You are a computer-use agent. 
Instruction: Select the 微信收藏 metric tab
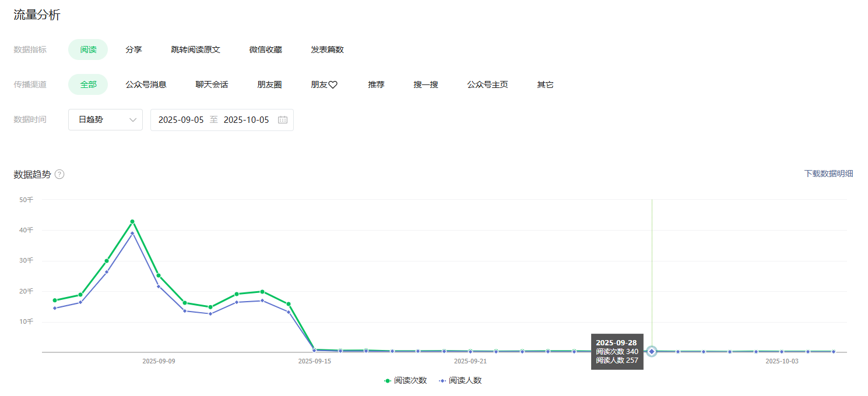coord(265,49)
